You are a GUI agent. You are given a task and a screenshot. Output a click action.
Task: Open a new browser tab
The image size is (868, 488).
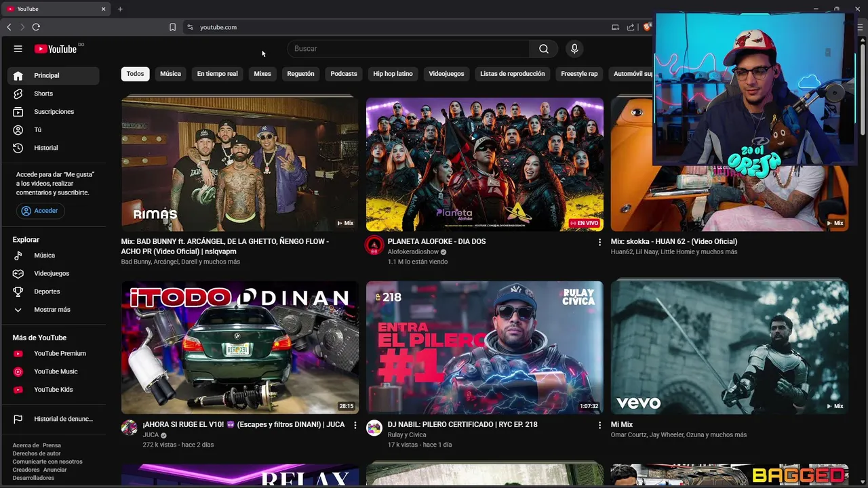120,9
